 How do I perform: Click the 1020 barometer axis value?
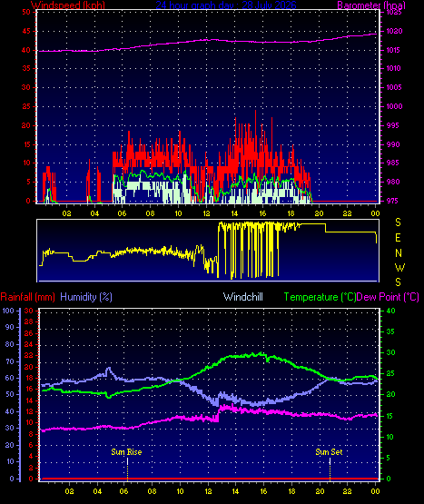pyautogui.click(x=394, y=31)
